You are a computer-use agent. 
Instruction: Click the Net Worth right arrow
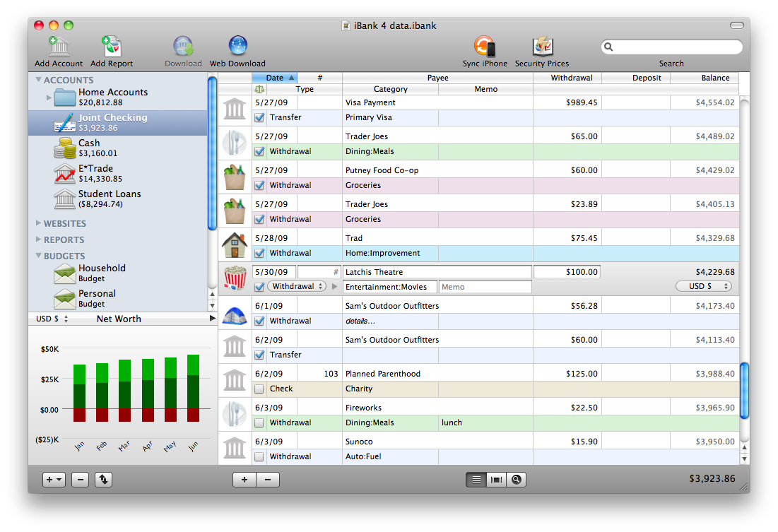[x=213, y=318]
